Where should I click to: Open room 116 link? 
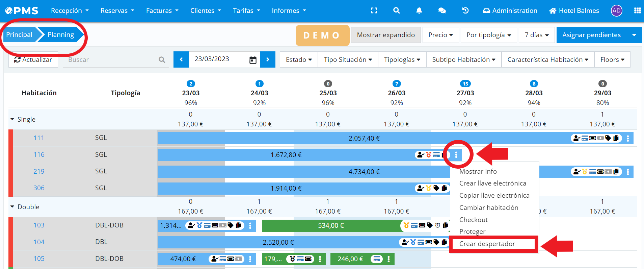tap(39, 154)
